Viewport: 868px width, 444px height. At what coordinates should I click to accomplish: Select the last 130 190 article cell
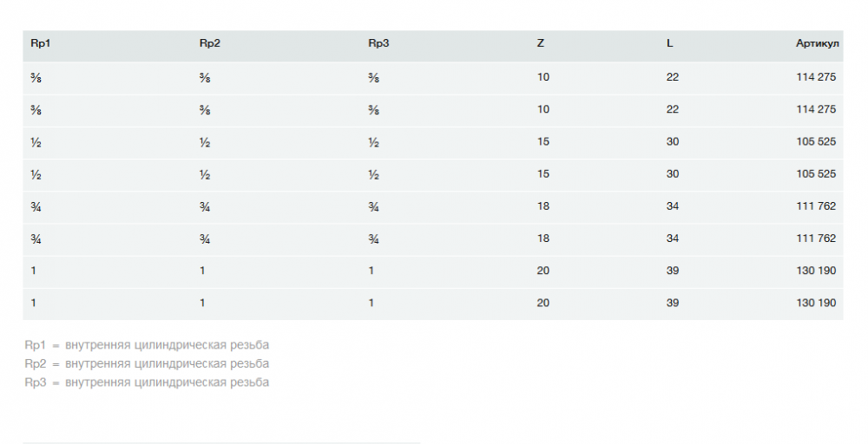click(815, 303)
